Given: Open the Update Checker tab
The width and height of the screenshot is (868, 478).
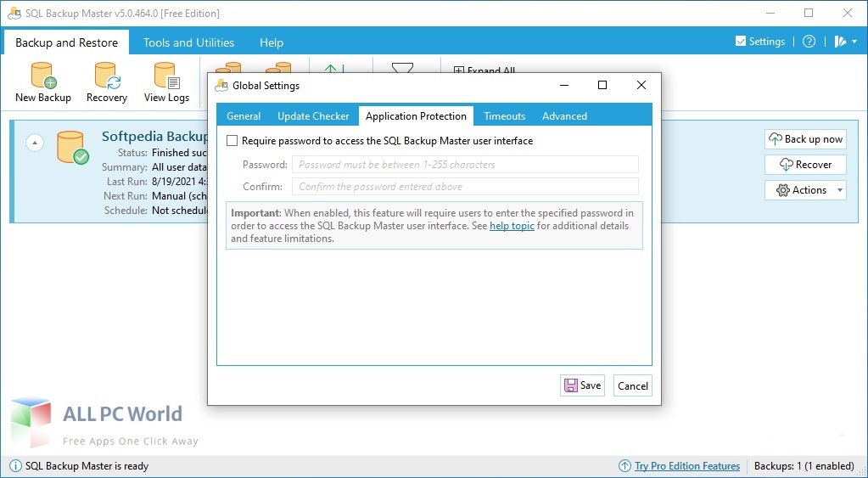Looking at the screenshot, I should (313, 116).
